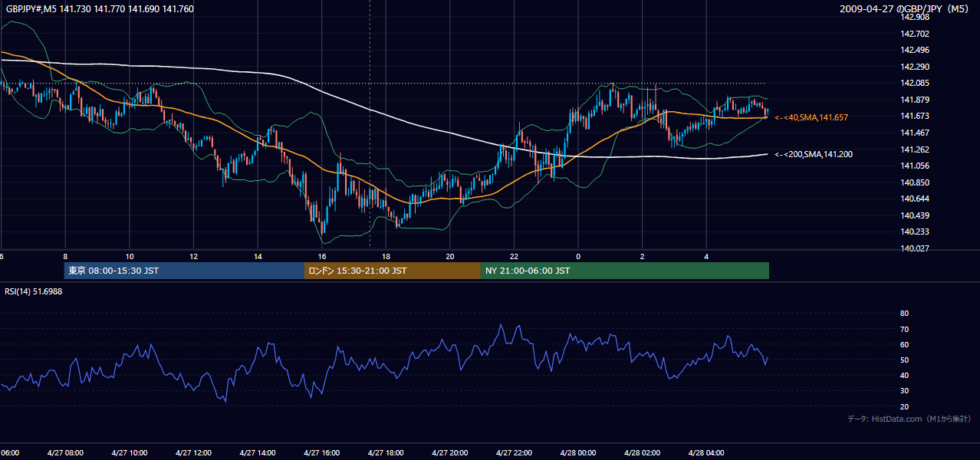Click the 4/27 08:00 time axis label

click(65, 453)
